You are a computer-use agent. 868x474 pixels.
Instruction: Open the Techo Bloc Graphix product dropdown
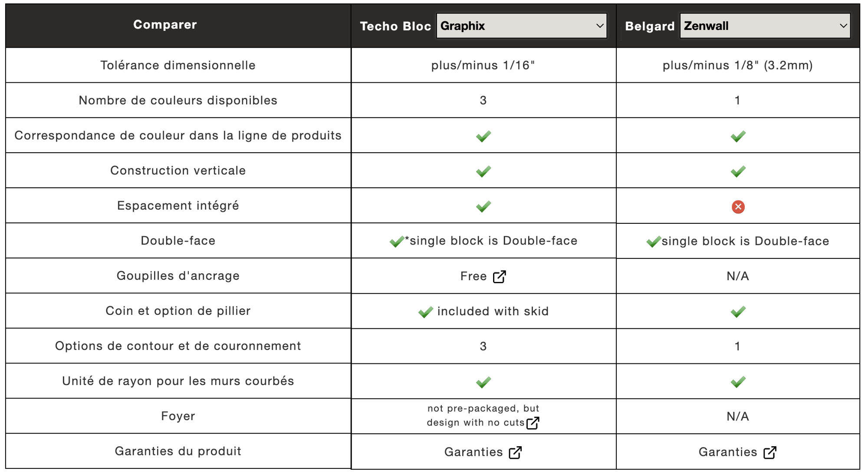tap(521, 26)
